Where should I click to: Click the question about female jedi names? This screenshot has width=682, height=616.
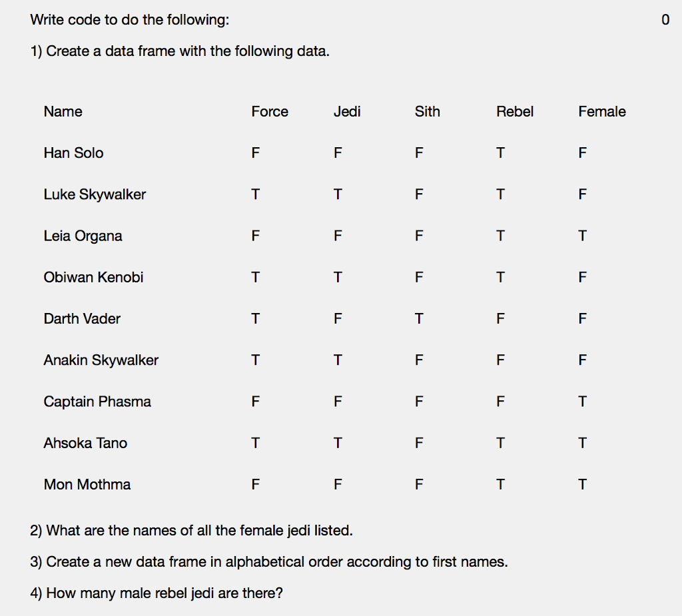click(x=191, y=531)
